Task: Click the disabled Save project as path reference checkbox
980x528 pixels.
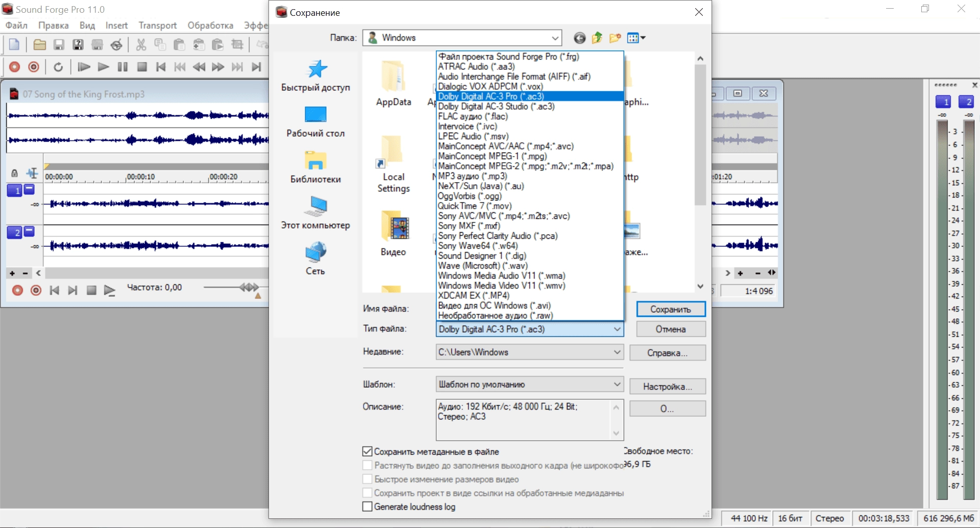Action: point(367,493)
